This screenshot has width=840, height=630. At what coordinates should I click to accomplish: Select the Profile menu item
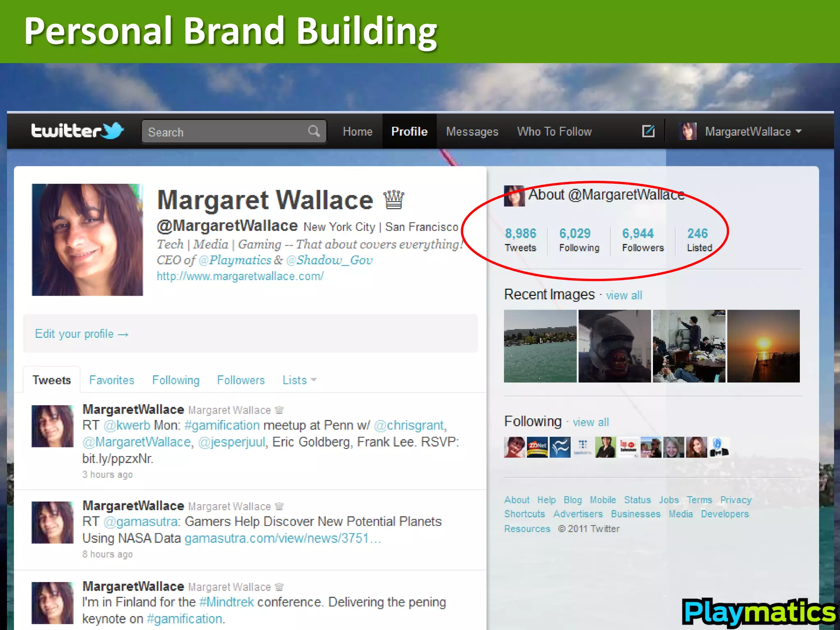[x=409, y=132]
